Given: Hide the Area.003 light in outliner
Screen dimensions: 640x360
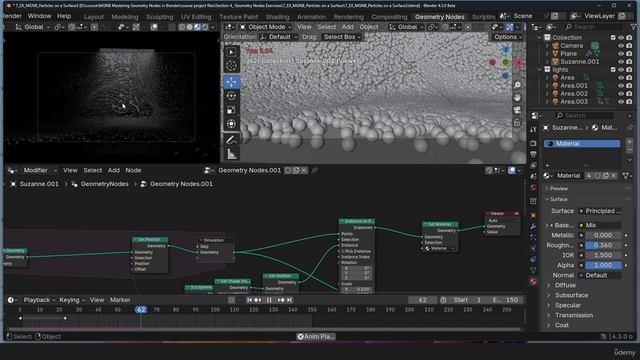Looking at the screenshot, I should (621, 102).
